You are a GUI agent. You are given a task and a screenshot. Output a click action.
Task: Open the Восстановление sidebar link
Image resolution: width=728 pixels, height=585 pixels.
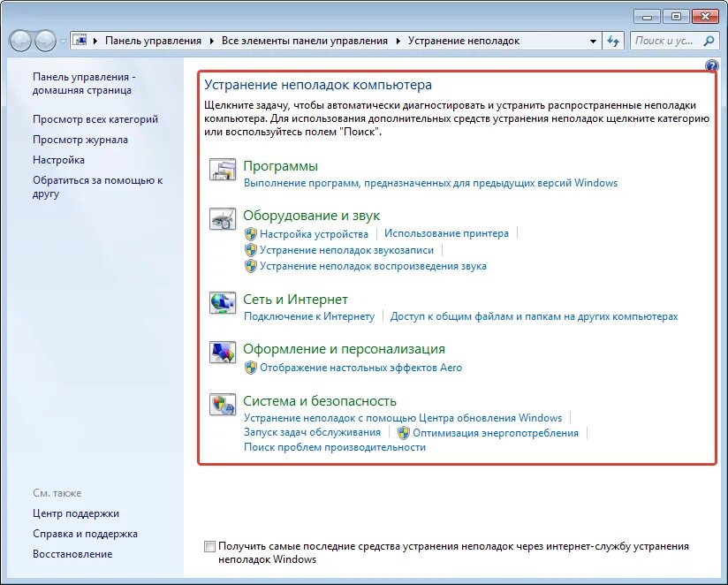pyautogui.click(x=72, y=554)
